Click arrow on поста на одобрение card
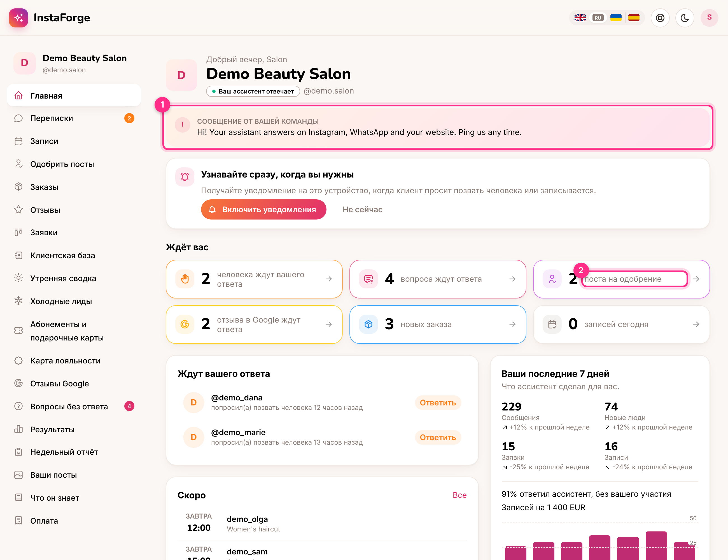The image size is (728, 560). coord(696,279)
